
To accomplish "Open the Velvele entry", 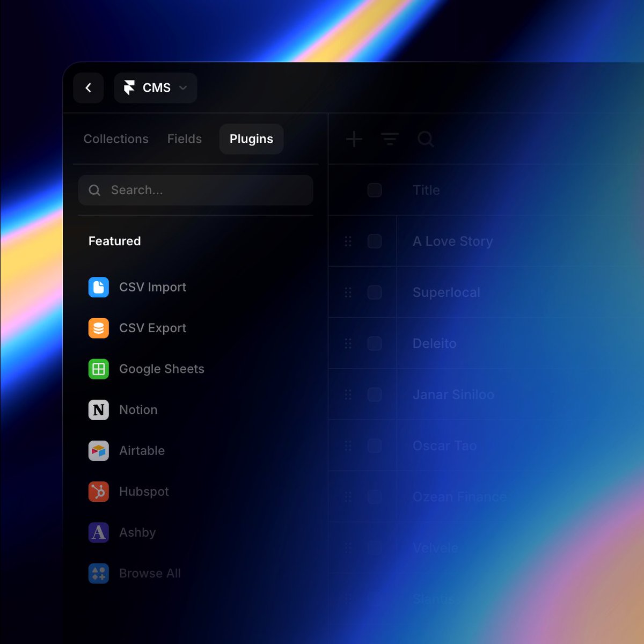I will (435, 548).
